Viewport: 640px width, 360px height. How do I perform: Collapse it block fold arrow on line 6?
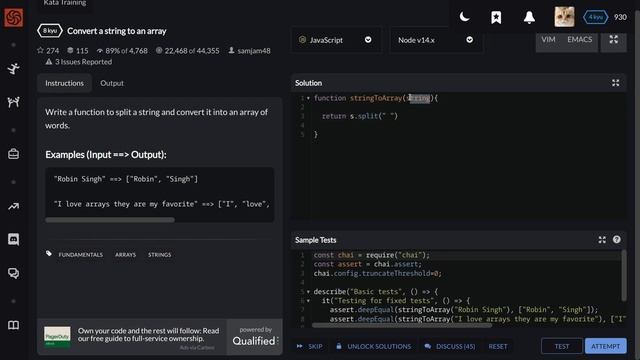click(x=308, y=301)
